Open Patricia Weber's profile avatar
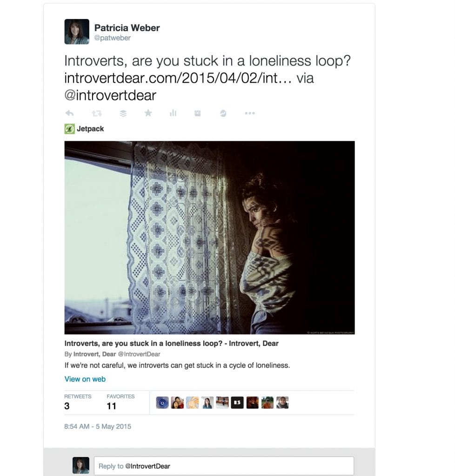Image resolution: width=455 pixels, height=476 pixels. click(x=77, y=32)
